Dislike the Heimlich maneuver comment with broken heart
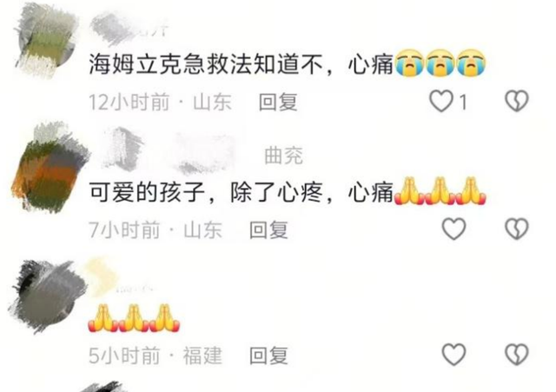The height and width of the screenshot is (392, 556). (x=517, y=101)
